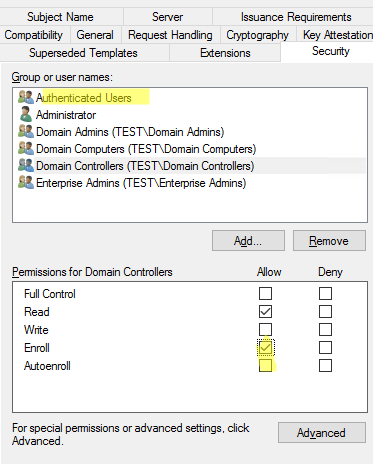This screenshot has height=464, width=373.
Task: Click the Domain Computers group icon
Action: click(x=26, y=148)
